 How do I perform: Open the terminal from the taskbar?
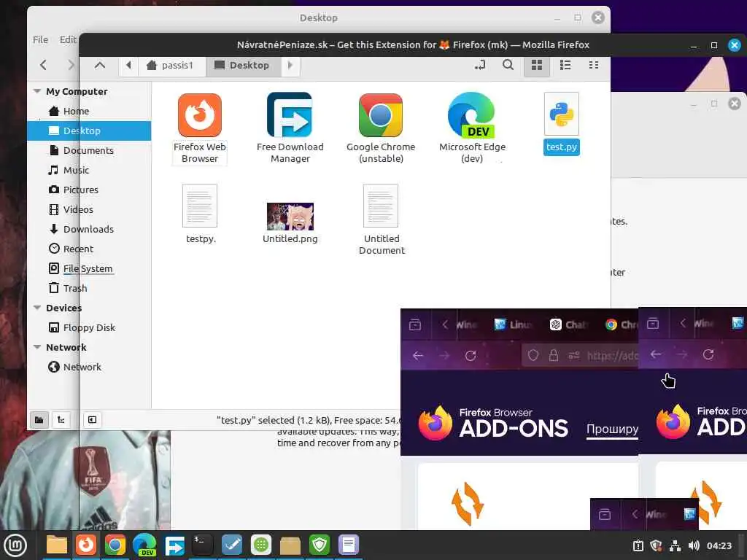[203, 545]
